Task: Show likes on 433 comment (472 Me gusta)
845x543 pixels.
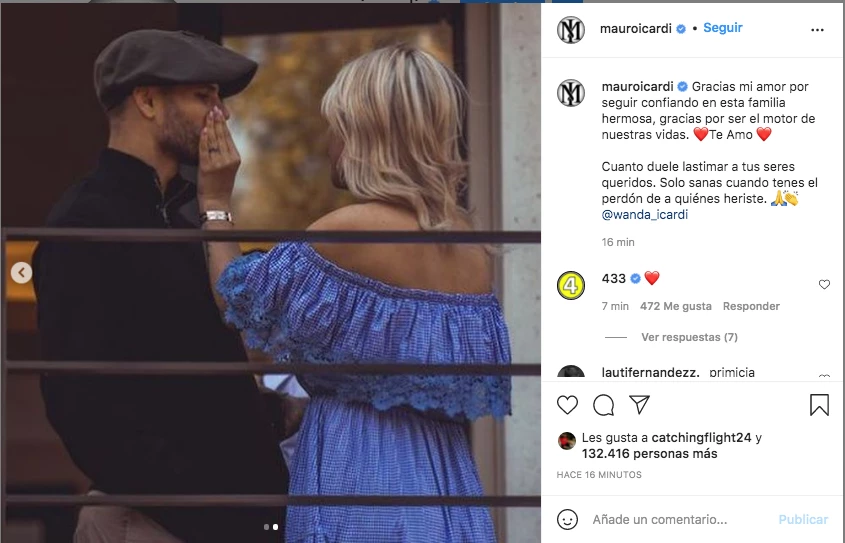Action: tap(675, 306)
